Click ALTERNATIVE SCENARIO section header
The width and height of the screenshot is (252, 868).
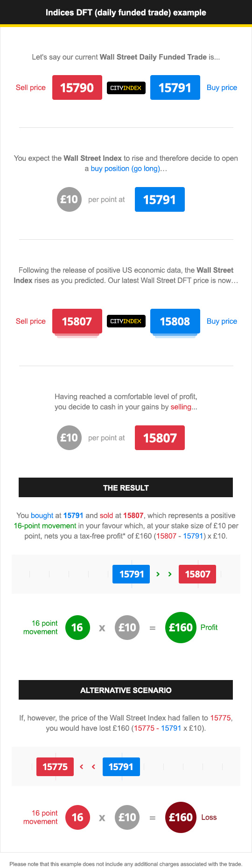(x=126, y=690)
